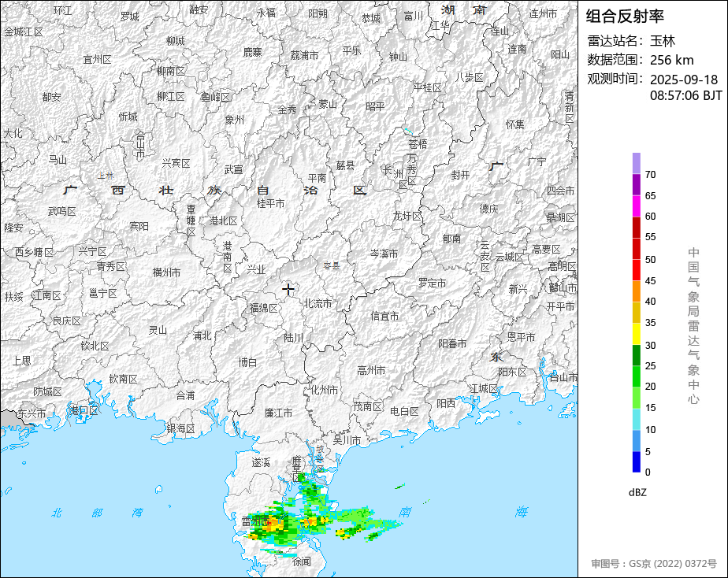Viewport: 728px width, 578px height.
Task: Click the 横州市 map label
Action: tap(167, 272)
